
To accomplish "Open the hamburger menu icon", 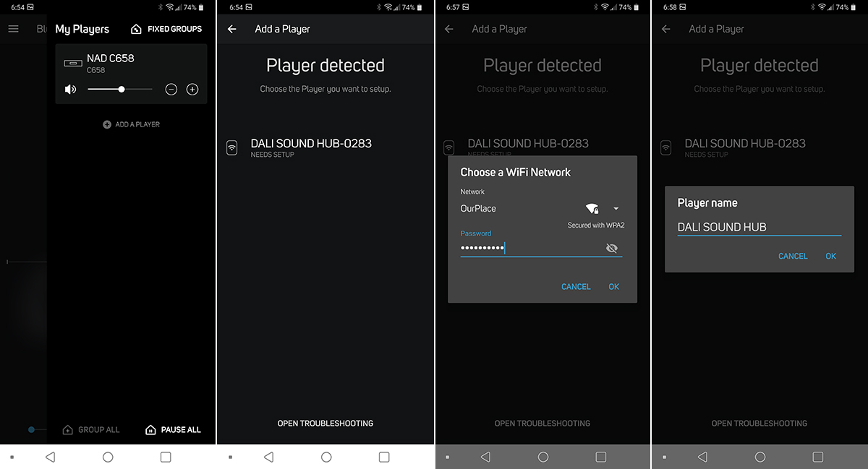I will pos(13,29).
